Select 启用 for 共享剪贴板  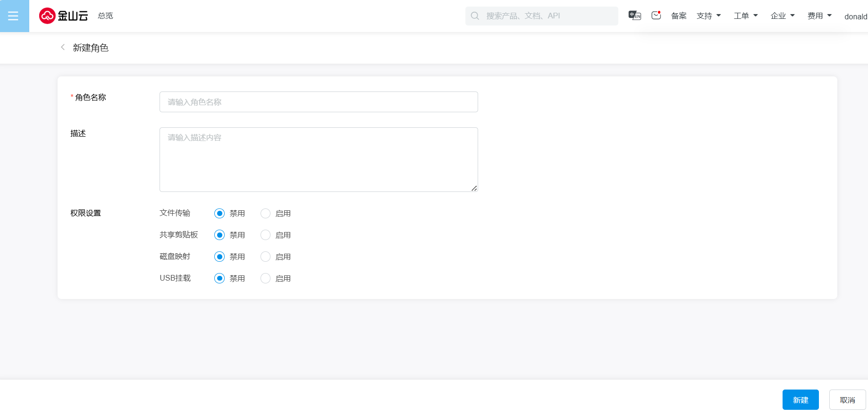coord(266,235)
